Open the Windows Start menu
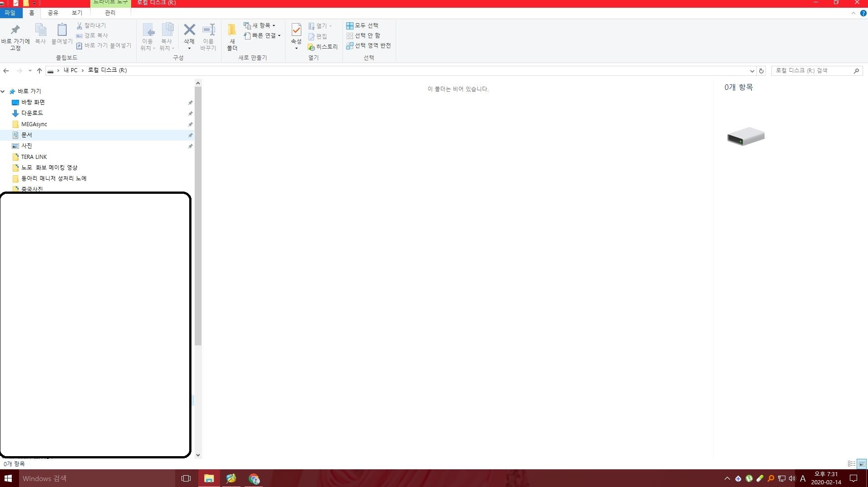 pyautogui.click(x=8, y=478)
